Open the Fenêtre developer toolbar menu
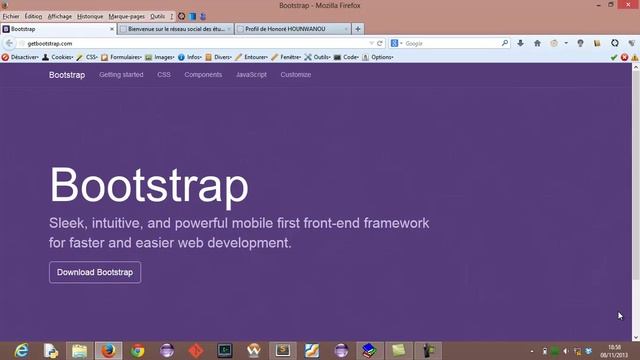The width and height of the screenshot is (640, 360). [x=286, y=57]
